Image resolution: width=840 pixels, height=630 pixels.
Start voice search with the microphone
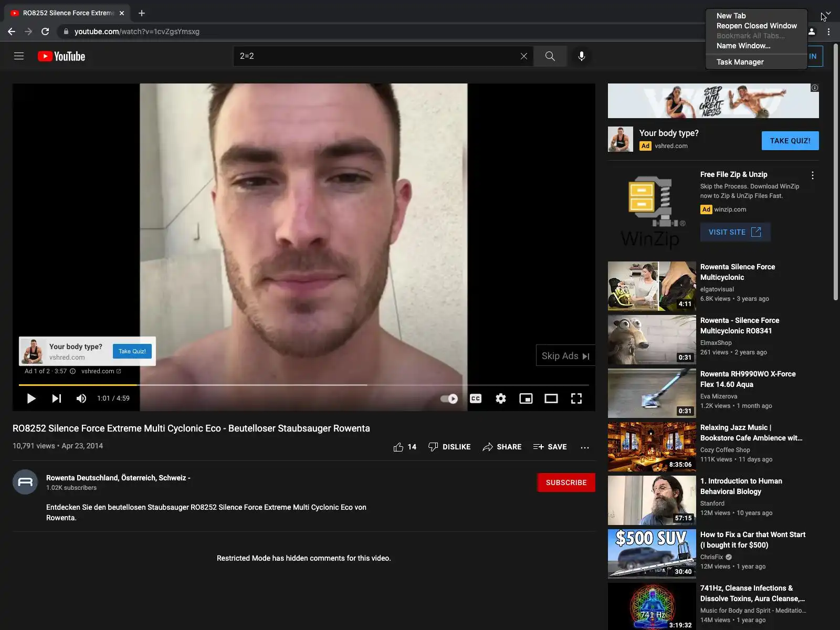(x=581, y=56)
